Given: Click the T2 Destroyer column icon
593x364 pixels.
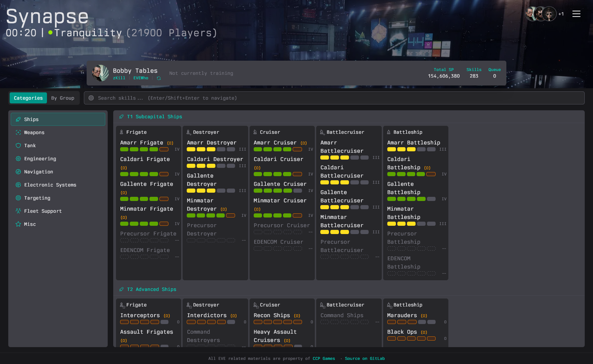Looking at the screenshot, I should pos(189,305).
